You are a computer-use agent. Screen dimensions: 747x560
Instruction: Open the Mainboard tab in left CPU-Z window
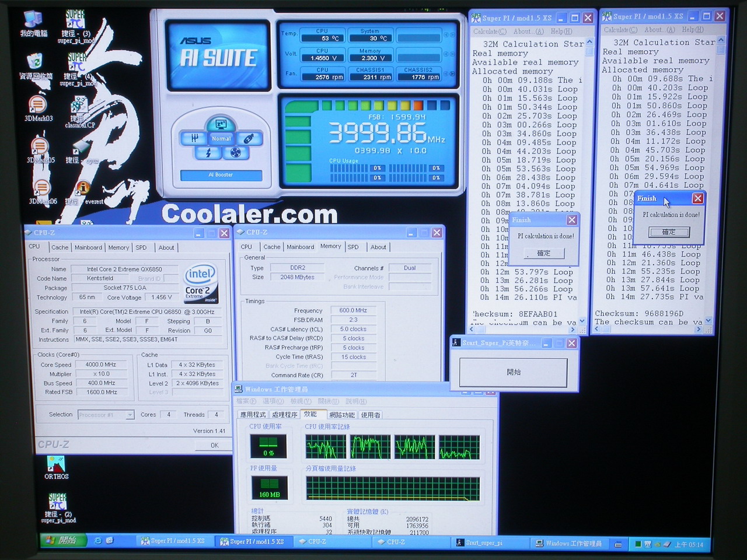[x=88, y=247]
